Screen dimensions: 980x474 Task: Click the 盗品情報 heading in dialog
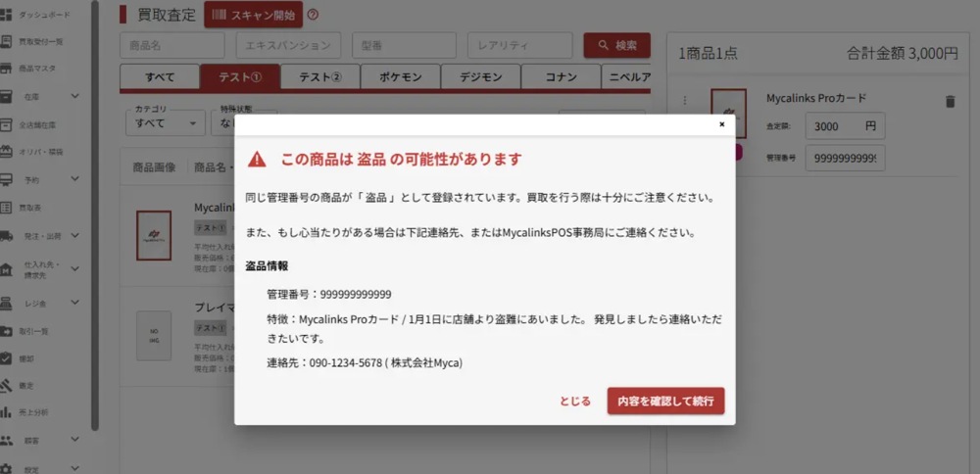pos(267,266)
